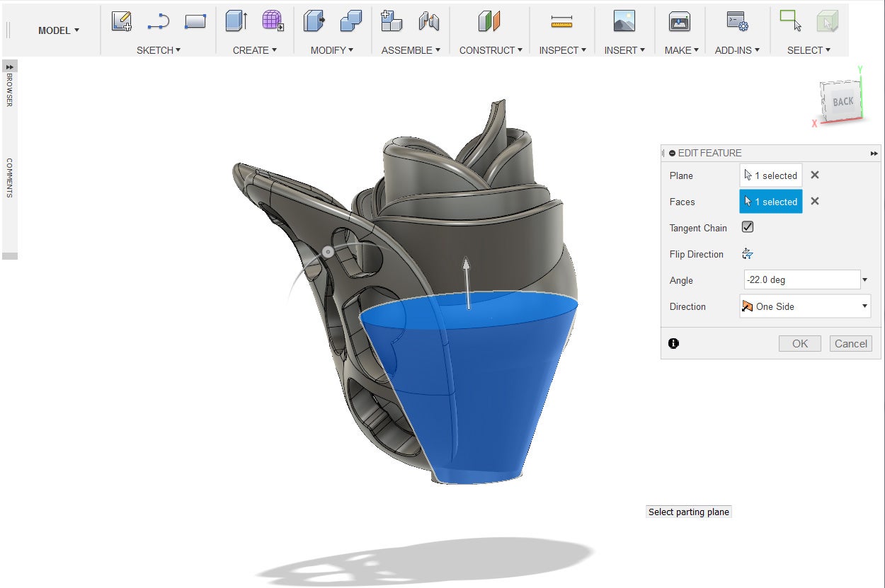Click the Create Form icon
885x588 pixels.
pyautogui.click(x=273, y=22)
